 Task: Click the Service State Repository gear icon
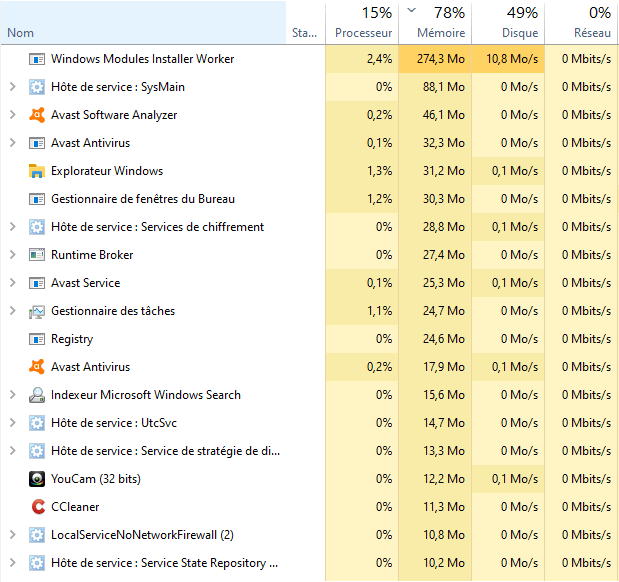coord(37,563)
